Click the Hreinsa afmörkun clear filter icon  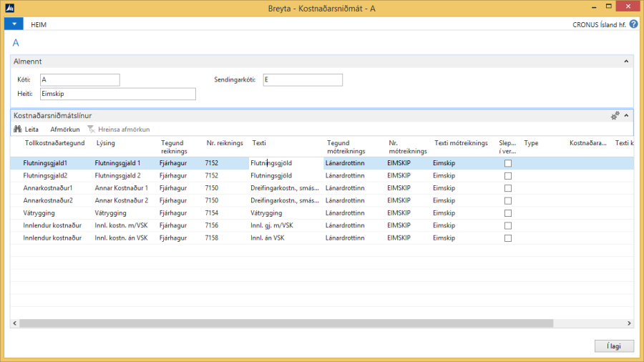point(91,129)
